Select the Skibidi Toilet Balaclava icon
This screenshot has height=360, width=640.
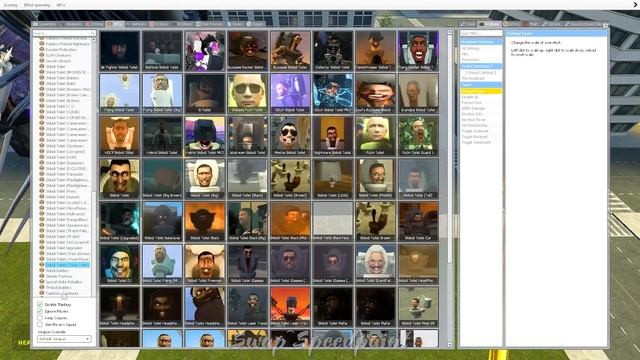pyautogui.click(x=162, y=221)
